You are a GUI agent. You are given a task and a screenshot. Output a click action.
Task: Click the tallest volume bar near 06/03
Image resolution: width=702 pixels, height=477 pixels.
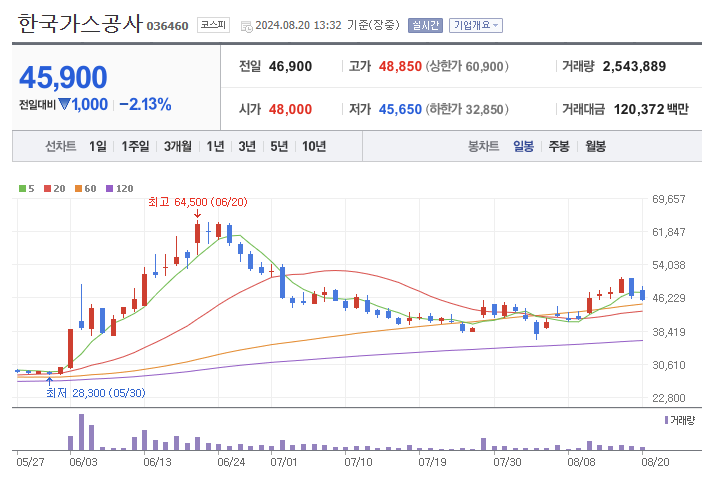[x=81, y=432]
